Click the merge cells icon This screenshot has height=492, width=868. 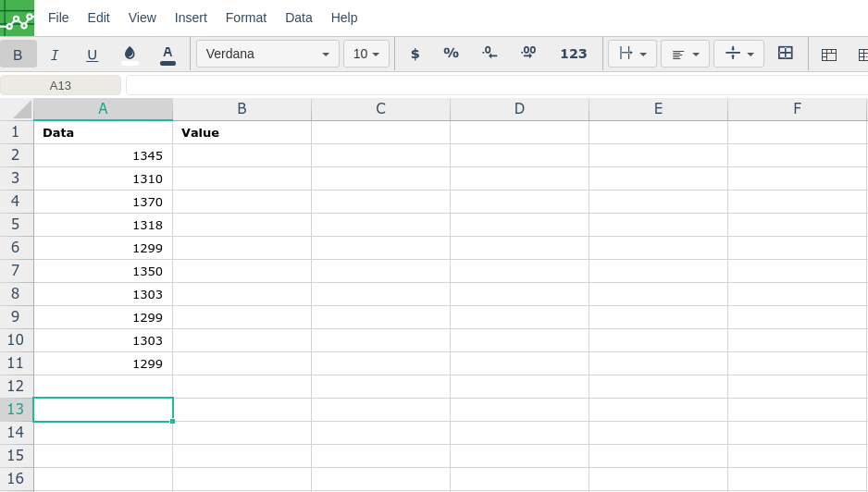(x=786, y=54)
